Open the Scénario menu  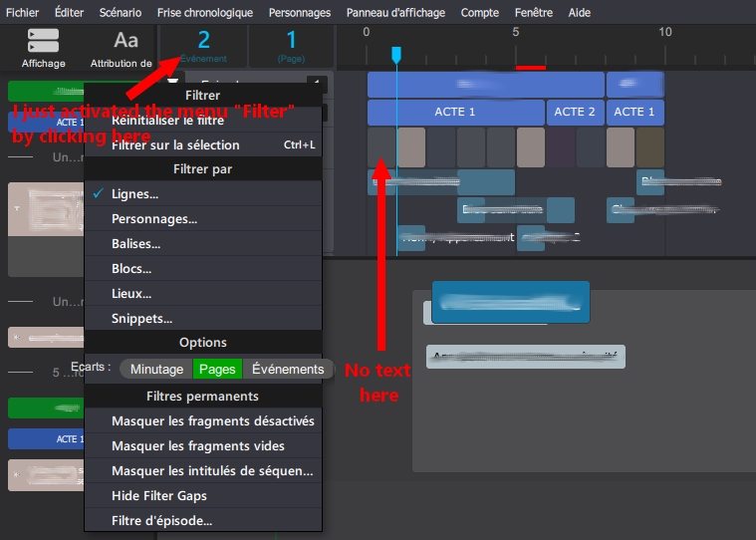[121, 13]
